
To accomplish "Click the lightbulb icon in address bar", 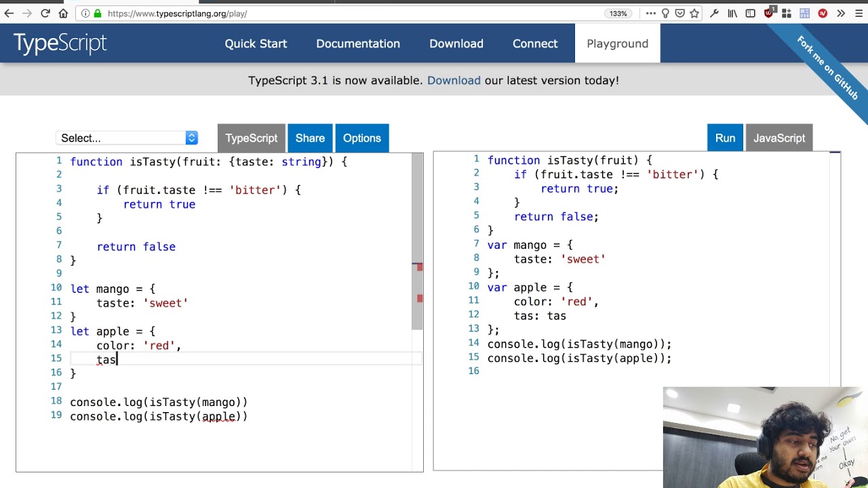I will [x=666, y=14].
